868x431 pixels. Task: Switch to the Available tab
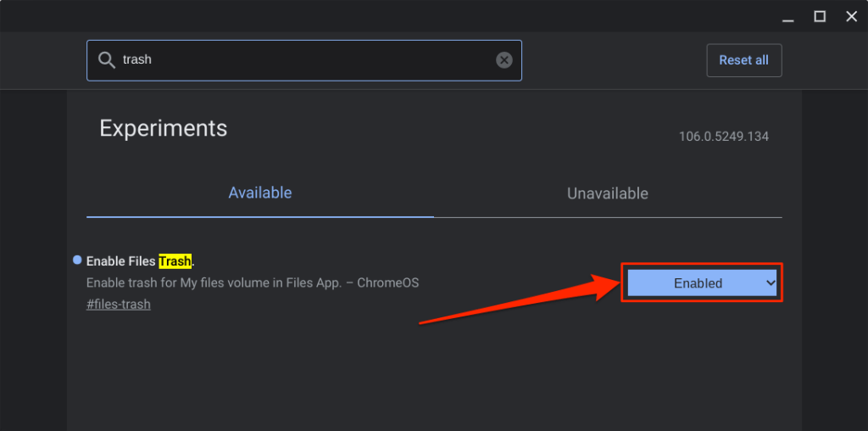click(260, 193)
